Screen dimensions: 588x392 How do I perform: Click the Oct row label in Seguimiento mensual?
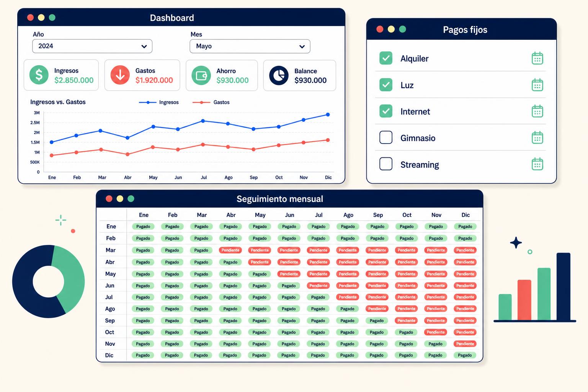[109, 332]
